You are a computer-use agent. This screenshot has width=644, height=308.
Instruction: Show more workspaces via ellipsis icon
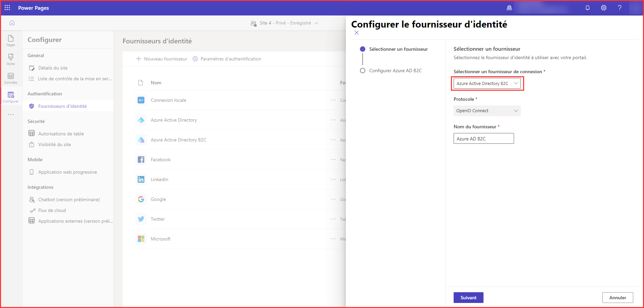pos(11,115)
